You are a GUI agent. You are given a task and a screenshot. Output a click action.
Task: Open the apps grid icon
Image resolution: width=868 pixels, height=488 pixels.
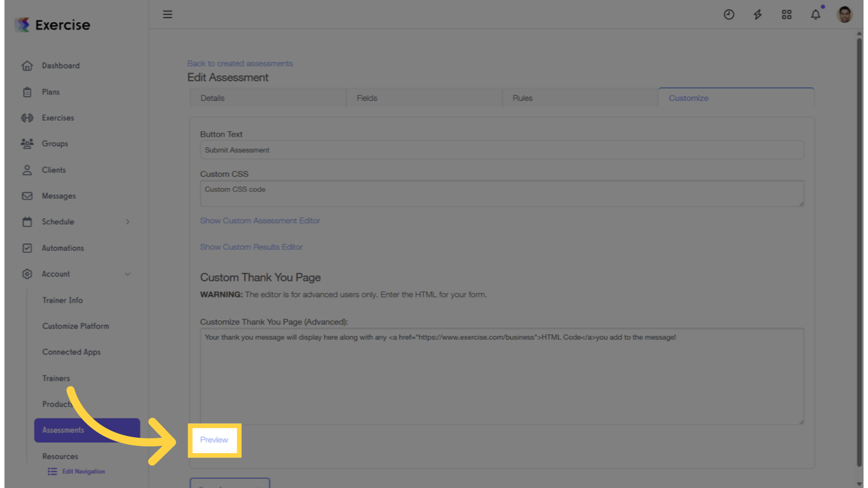(x=787, y=15)
